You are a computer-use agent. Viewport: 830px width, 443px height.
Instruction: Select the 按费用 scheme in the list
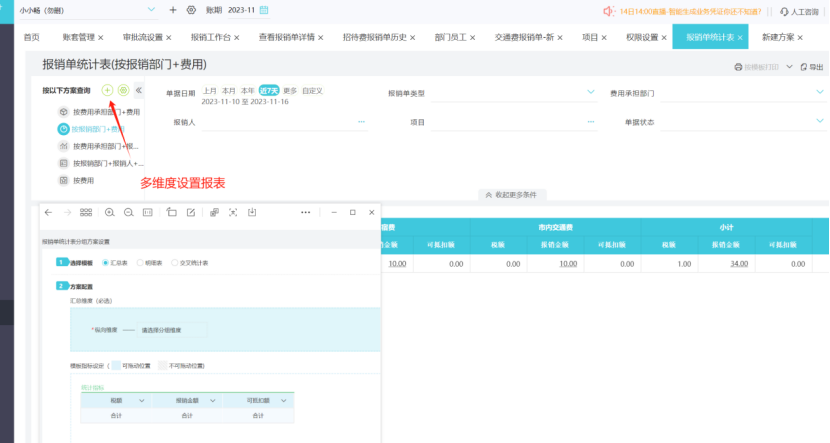pyautogui.click(x=83, y=180)
